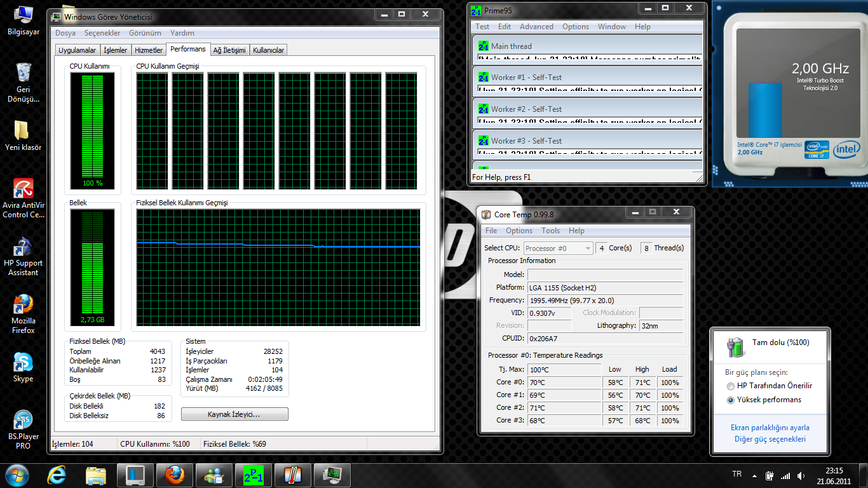The image size is (868, 488).
Task: Click the CPU usage meter showing 100 %
Action: click(x=92, y=131)
